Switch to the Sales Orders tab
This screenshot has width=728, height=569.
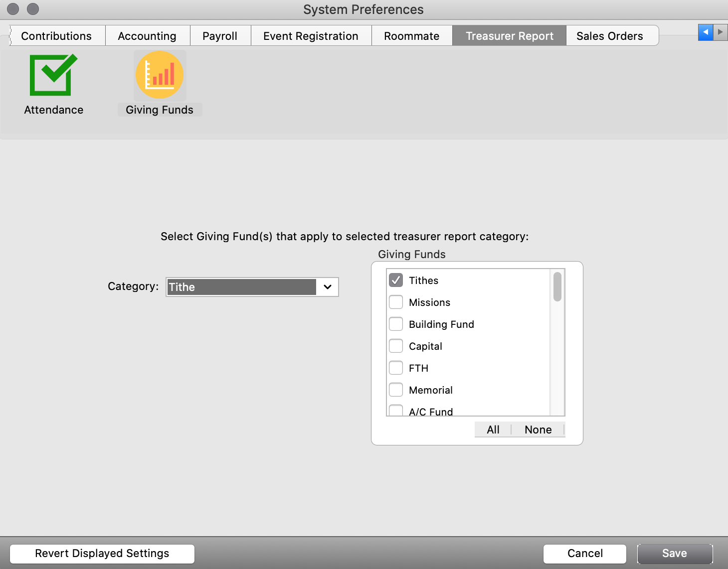609,36
